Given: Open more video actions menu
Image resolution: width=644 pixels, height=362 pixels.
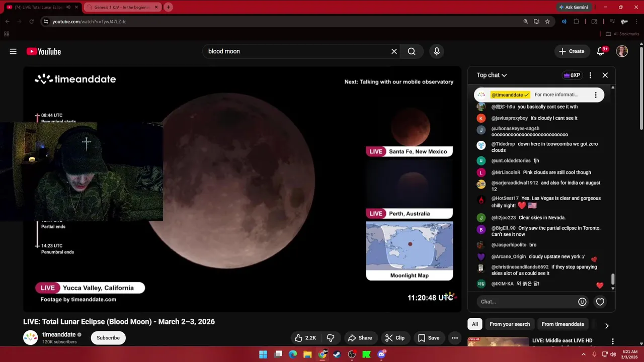Looking at the screenshot, I should click(455, 338).
